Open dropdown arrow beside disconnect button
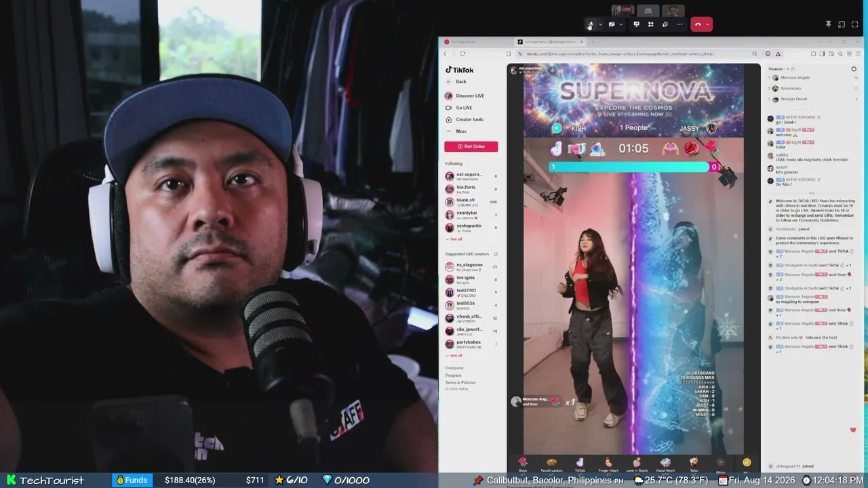868x488 pixels. click(708, 24)
